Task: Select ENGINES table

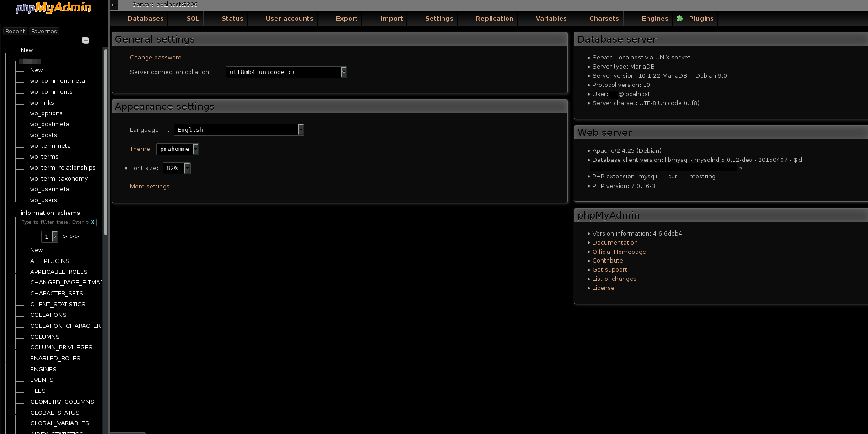Action: click(x=43, y=370)
